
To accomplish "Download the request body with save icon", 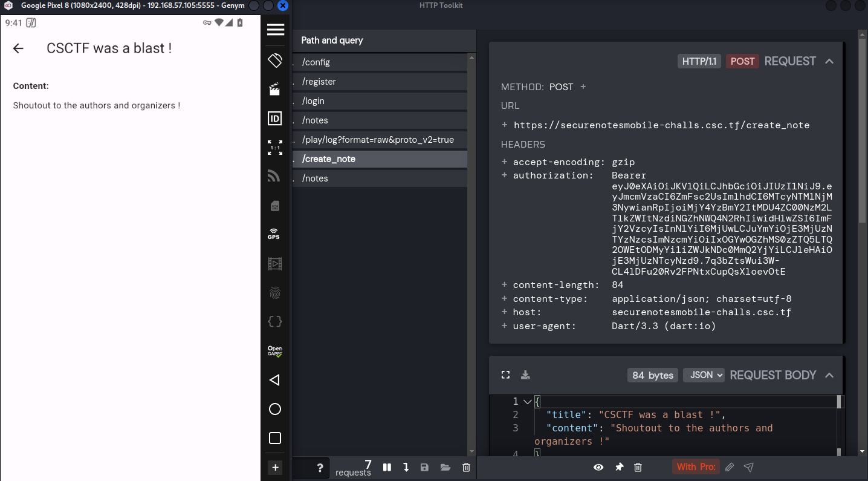I will click(525, 375).
